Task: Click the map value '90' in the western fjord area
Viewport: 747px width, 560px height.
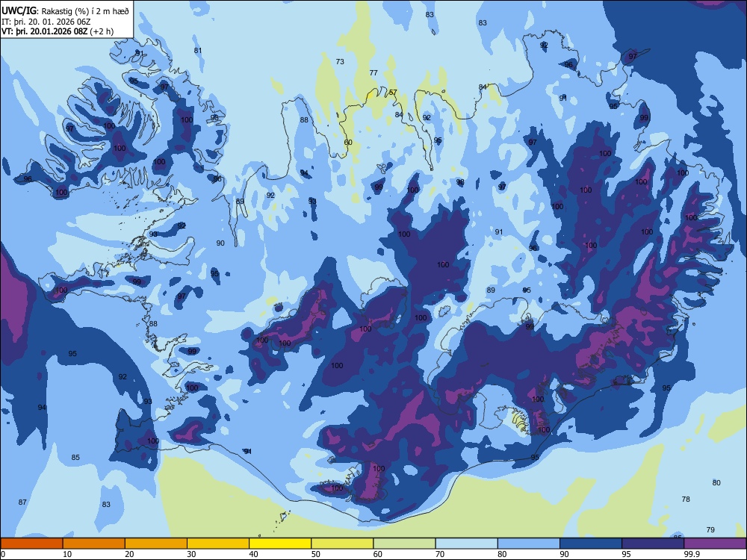Action: tap(220, 243)
